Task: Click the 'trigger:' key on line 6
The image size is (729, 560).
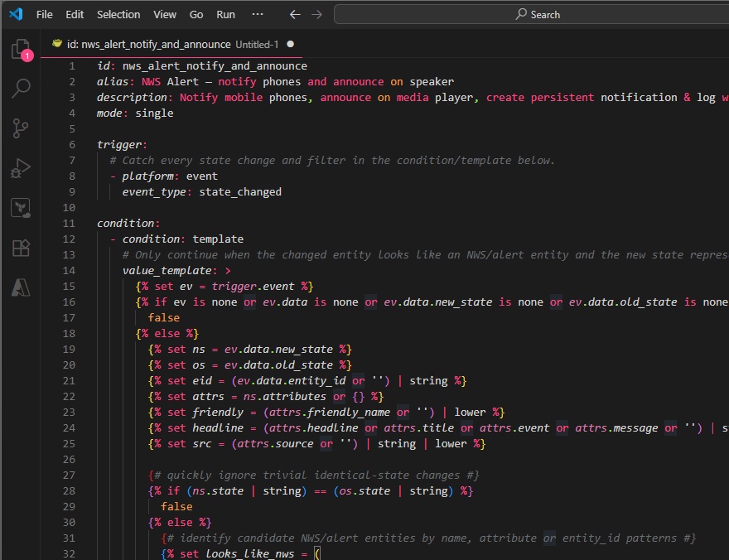Action: tap(122, 144)
